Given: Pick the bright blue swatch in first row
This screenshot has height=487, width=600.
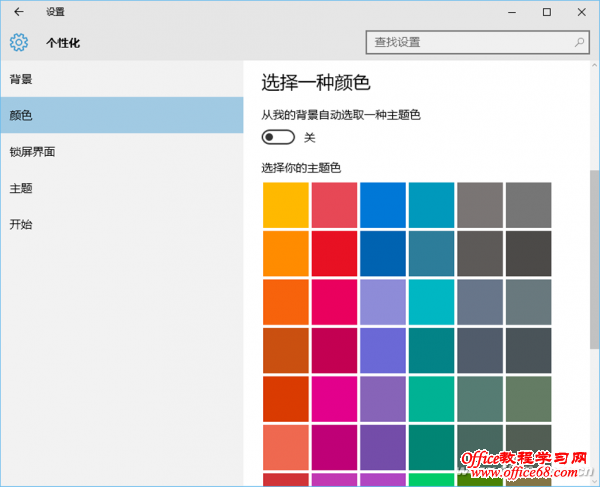Looking at the screenshot, I should (x=383, y=205).
